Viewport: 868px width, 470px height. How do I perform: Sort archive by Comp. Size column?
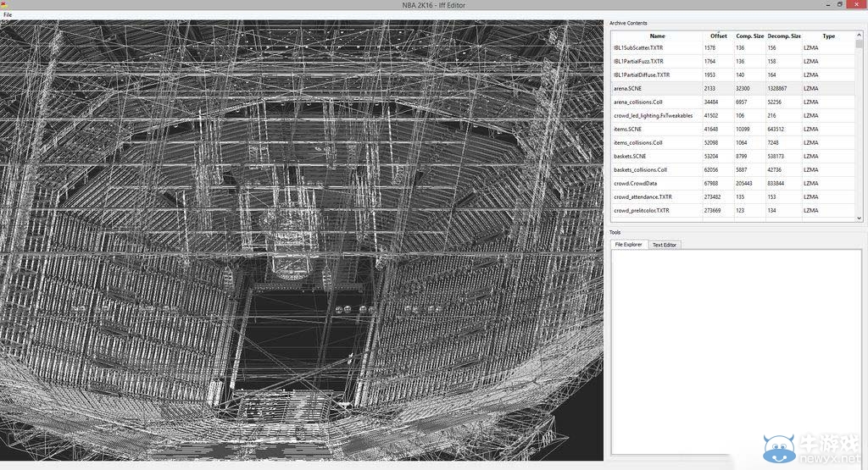749,36
